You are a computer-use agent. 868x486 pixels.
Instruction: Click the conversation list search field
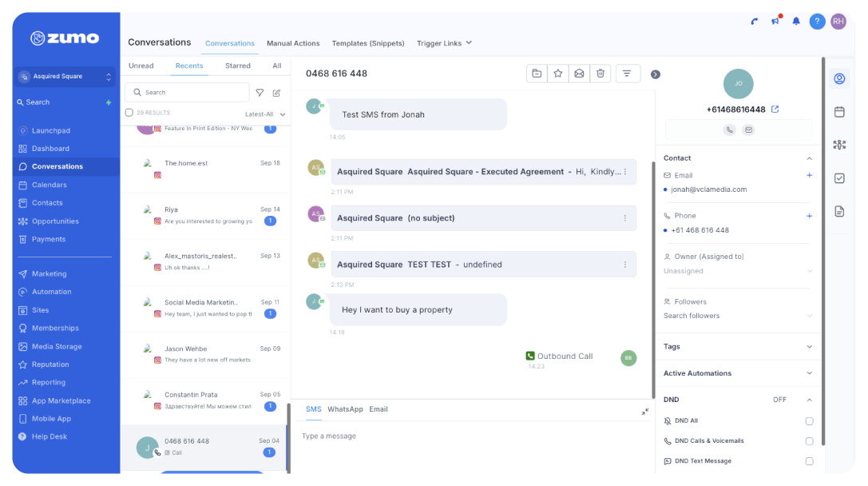[187, 93]
